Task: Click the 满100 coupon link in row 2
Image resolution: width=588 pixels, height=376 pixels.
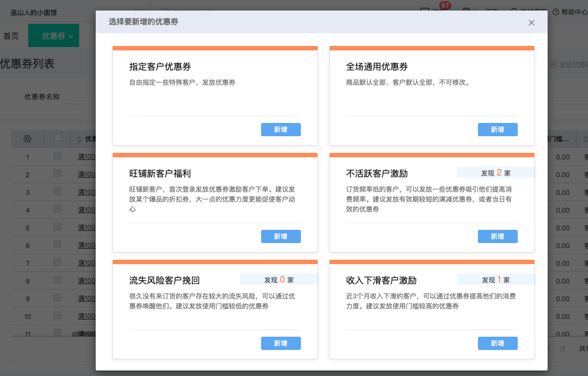Action: click(86, 174)
